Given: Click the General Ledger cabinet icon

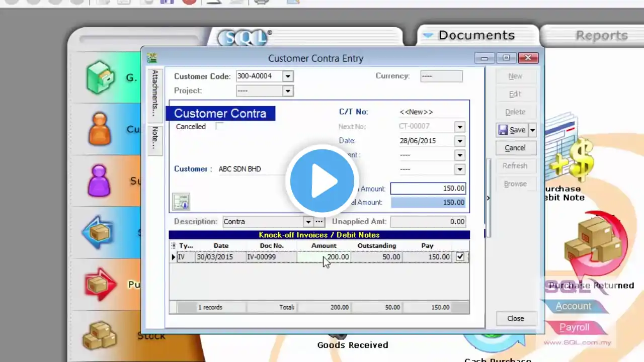Looking at the screenshot, I should click(x=100, y=77).
